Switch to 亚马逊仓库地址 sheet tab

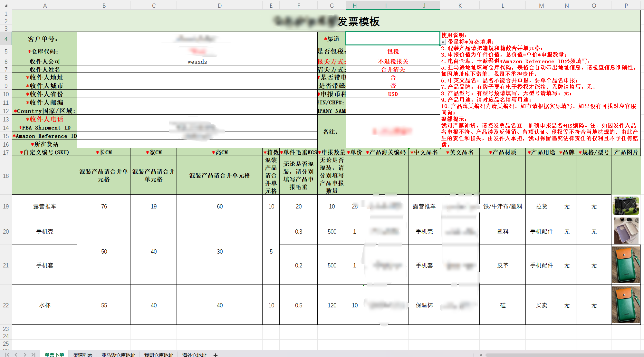tap(118, 355)
